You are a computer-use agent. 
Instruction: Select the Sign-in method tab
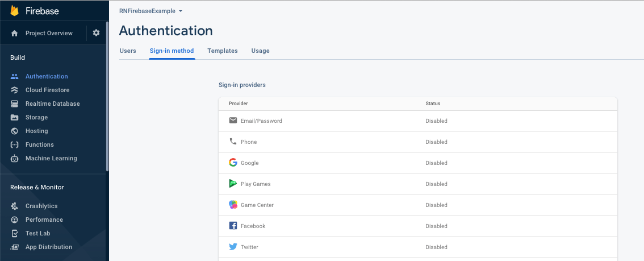pyautogui.click(x=172, y=51)
